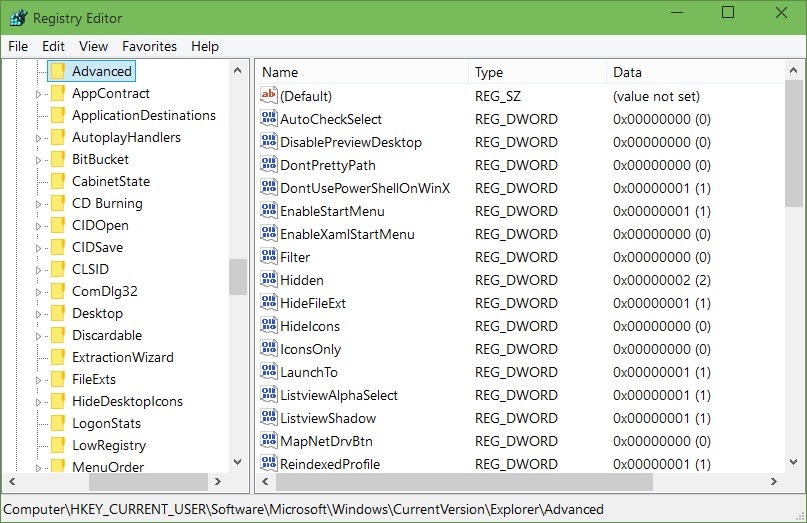
Task: Select the Hidden registry value
Action: point(301,280)
